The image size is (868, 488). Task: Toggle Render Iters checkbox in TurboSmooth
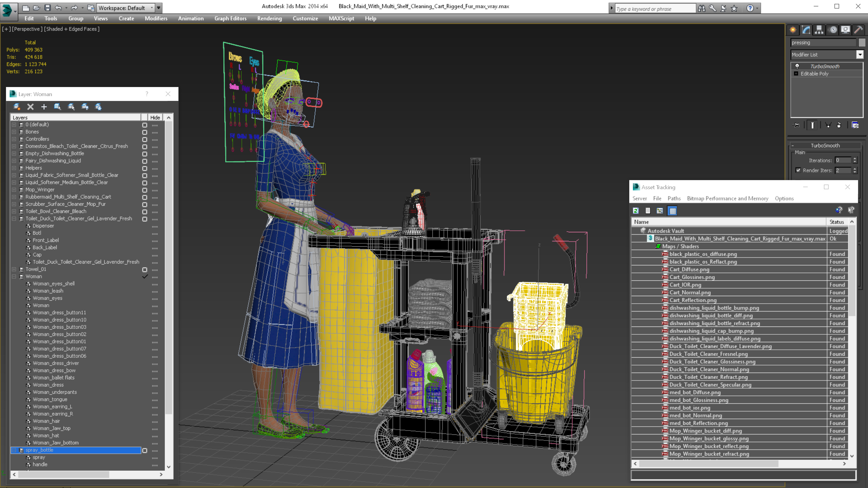(798, 170)
